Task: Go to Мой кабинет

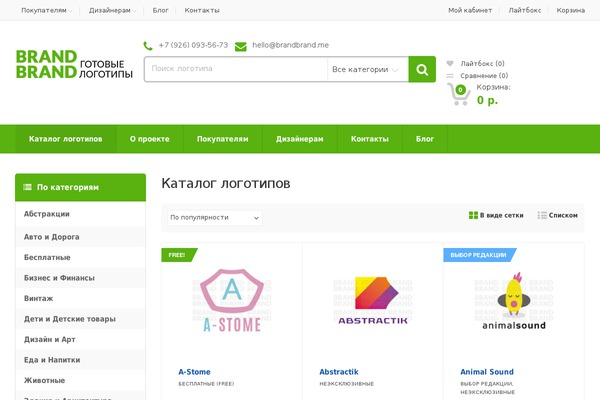Action: pyautogui.click(x=470, y=10)
